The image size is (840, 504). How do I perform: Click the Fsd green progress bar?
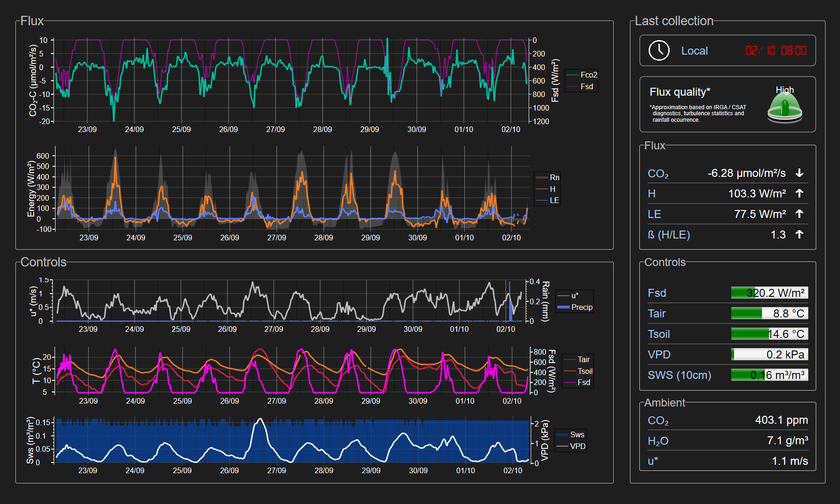tap(769, 293)
